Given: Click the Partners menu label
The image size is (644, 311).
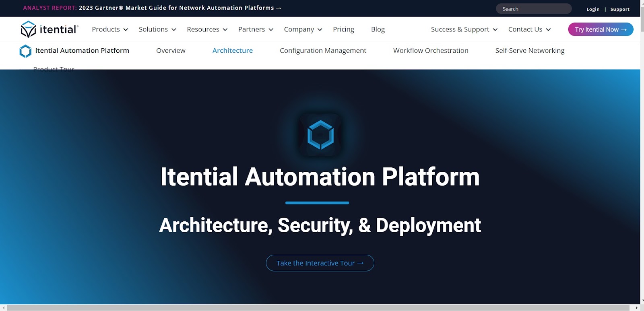Looking at the screenshot, I should pos(252,29).
